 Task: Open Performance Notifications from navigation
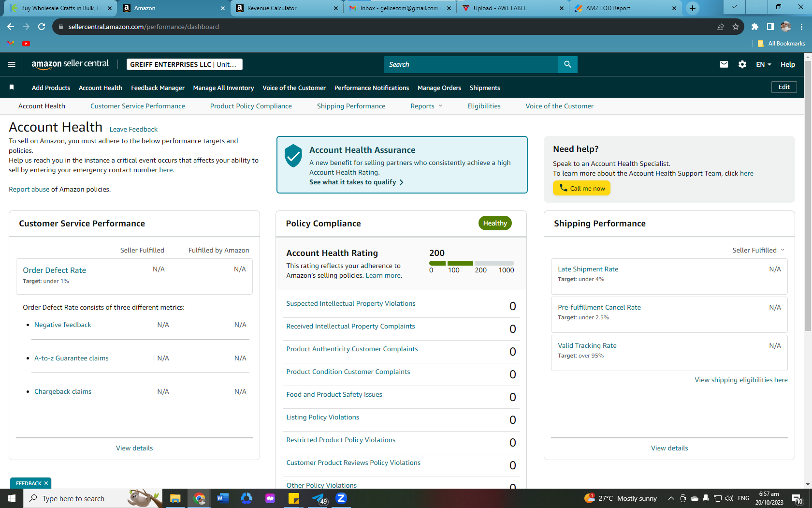(x=372, y=88)
